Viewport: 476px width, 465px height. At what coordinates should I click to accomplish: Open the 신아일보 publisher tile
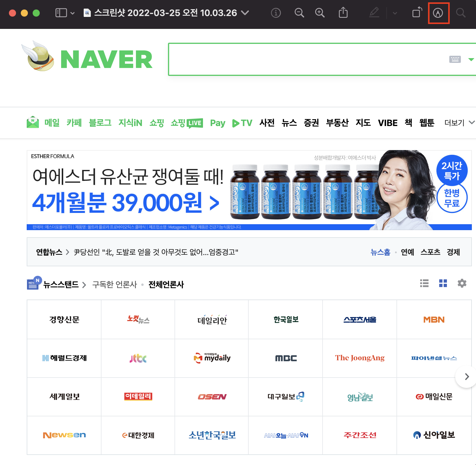[434, 435]
